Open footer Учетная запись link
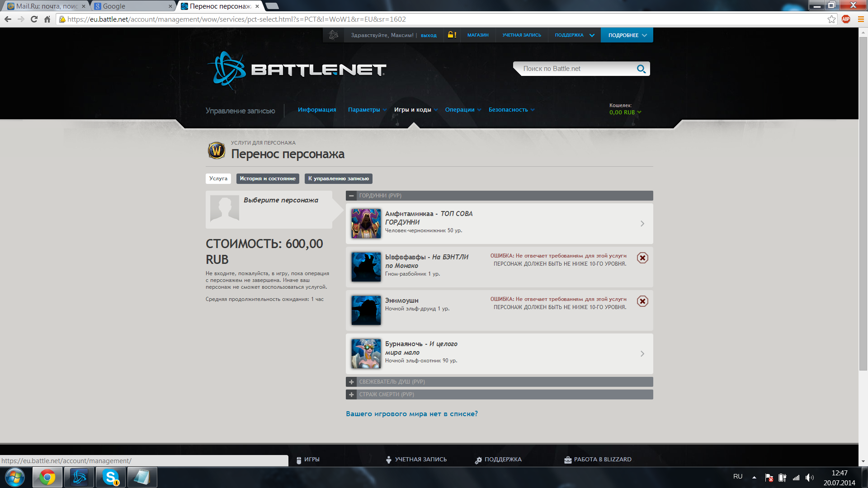Screen dimensions: 868x488 click(x=416, y=460)
